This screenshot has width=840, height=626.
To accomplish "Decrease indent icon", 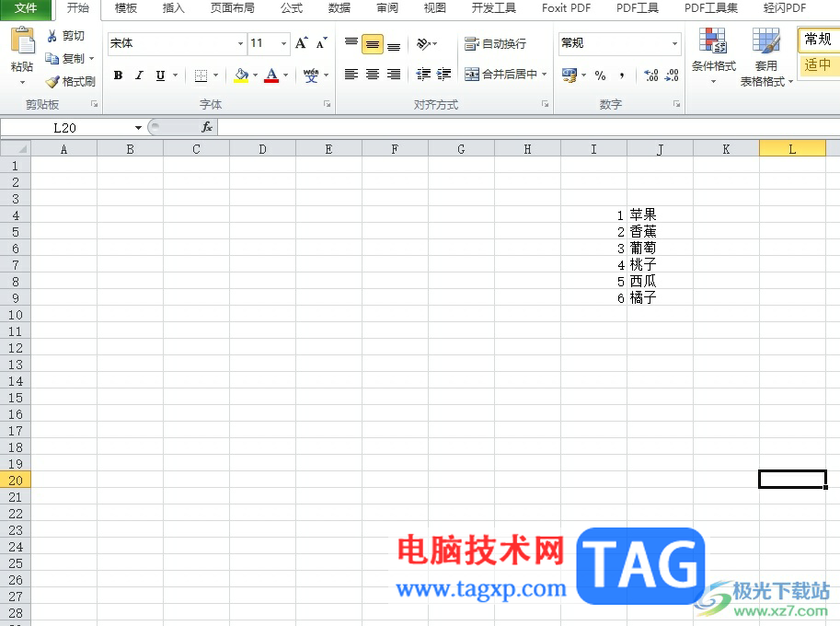I will point(423,74).
